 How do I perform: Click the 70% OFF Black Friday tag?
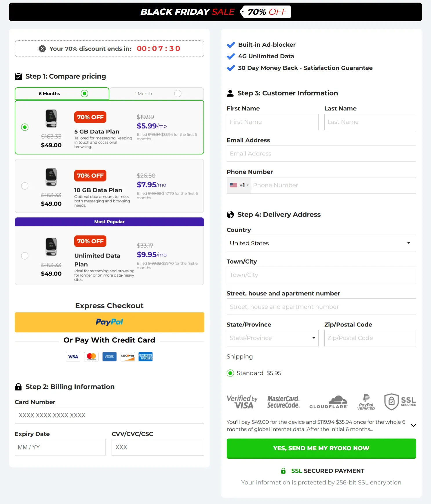click(x=265, y=12)
